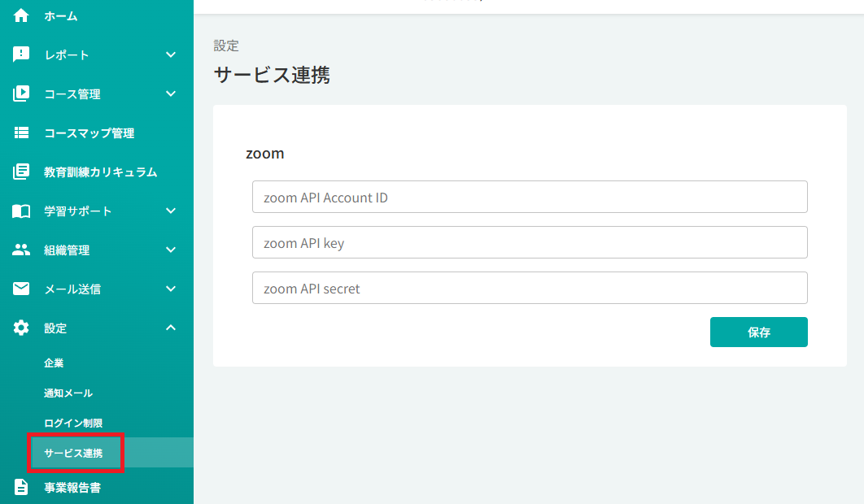The height and width of the screenshot is (504, 864).
Task: Open the 企業 settings submenu item
Action: click(54, 363)
